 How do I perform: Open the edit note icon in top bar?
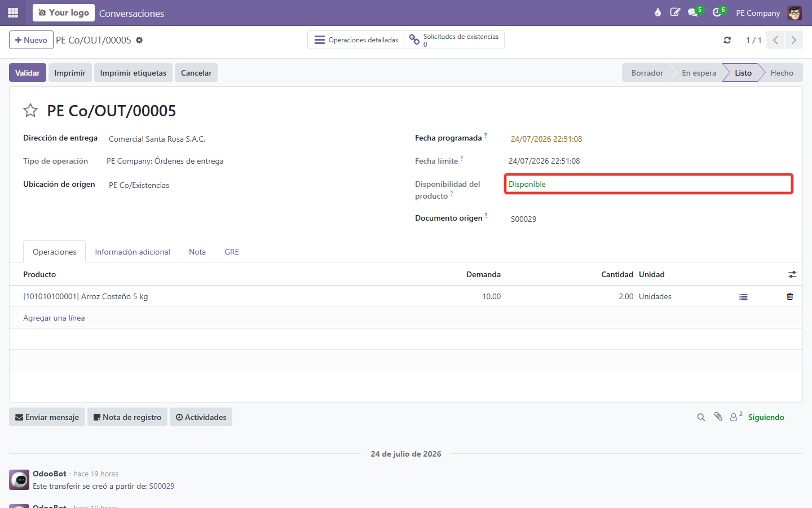[x=675, y=12]
